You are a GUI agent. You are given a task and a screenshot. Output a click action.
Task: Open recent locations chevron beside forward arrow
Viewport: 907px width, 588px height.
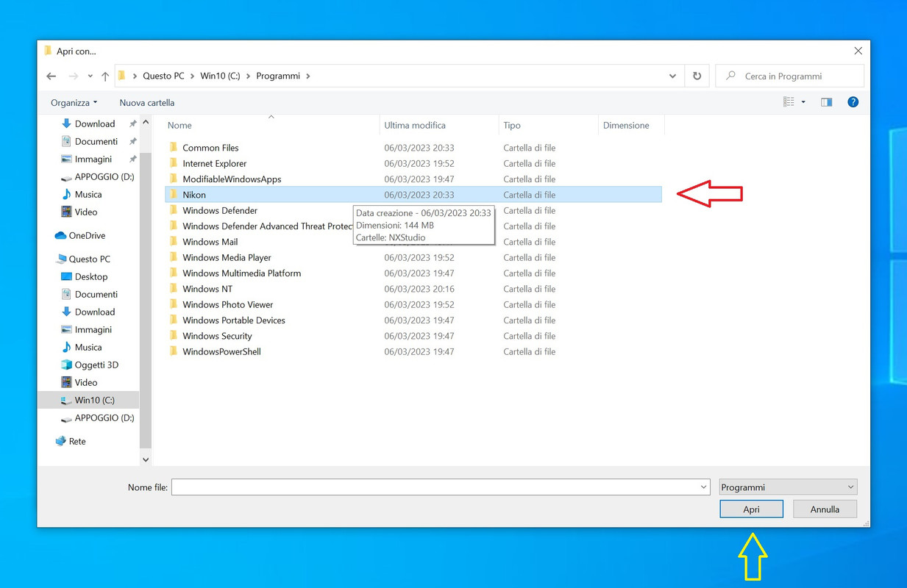pos(90,76)
